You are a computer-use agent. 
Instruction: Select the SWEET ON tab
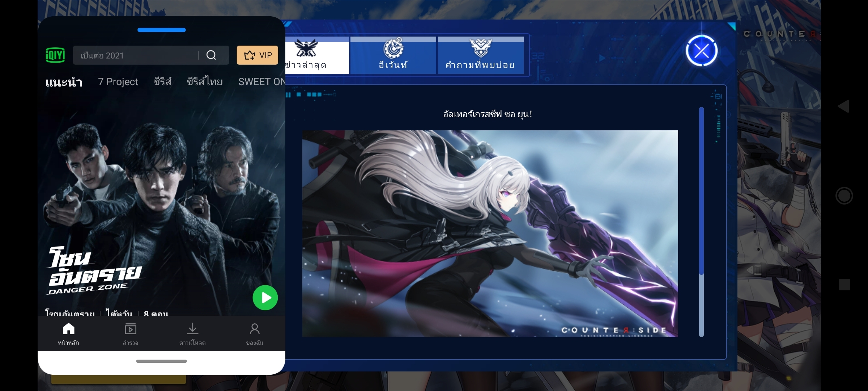[x=261, y=82]
